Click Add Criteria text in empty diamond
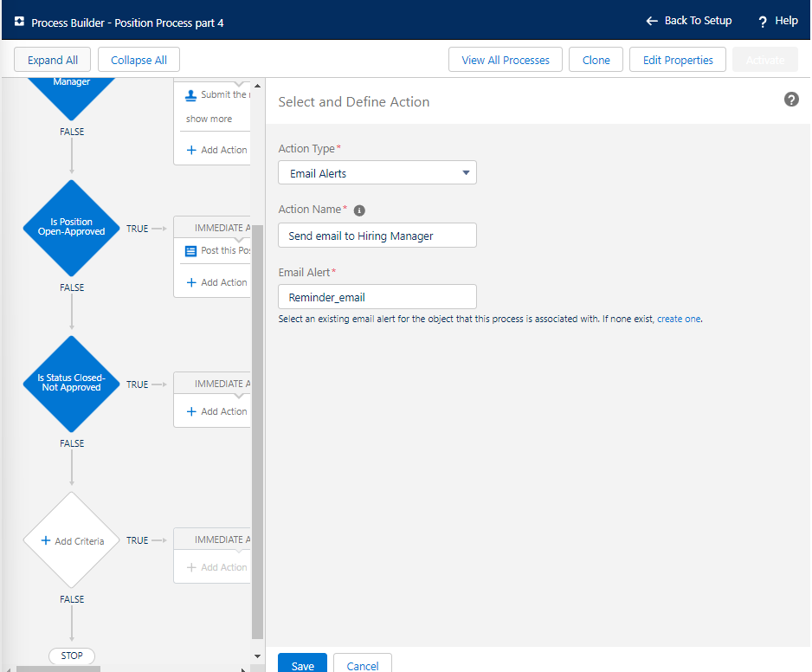 click(80, 541)
